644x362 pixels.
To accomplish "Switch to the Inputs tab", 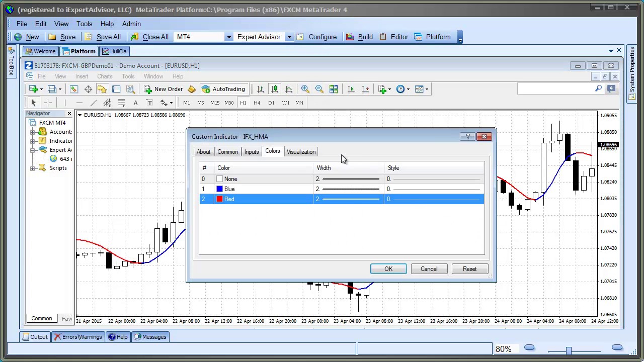I will coord(252,152).
